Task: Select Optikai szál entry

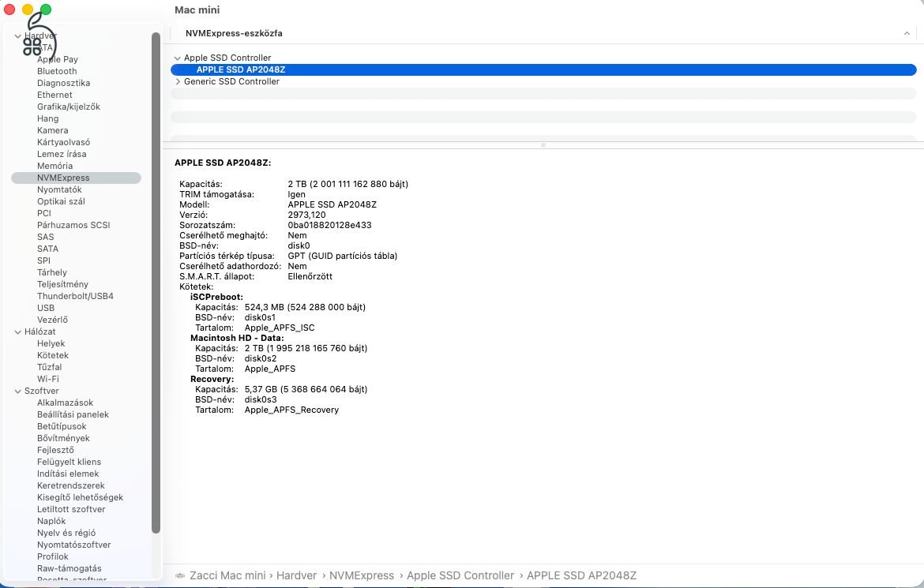Action: (x=61, y=201)
